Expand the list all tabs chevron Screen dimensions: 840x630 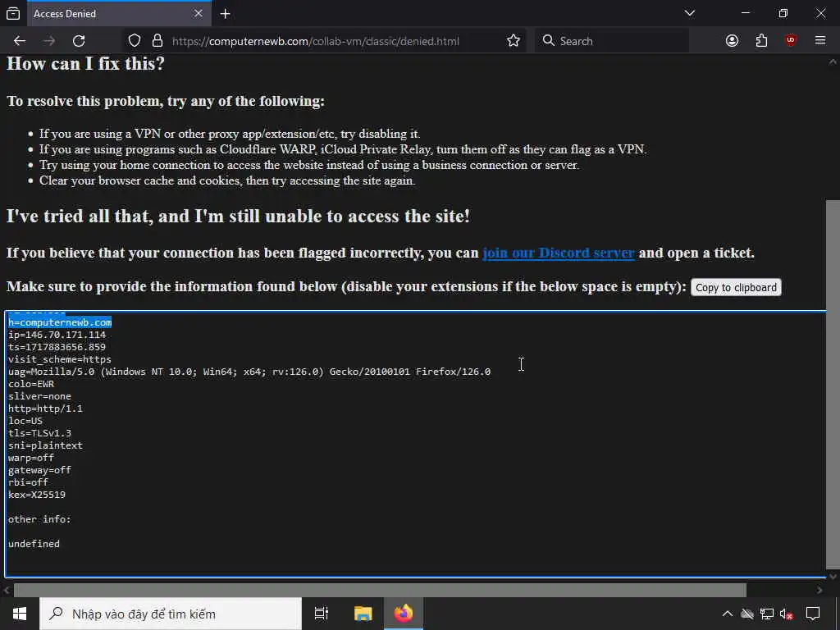[x=690, y=13]
